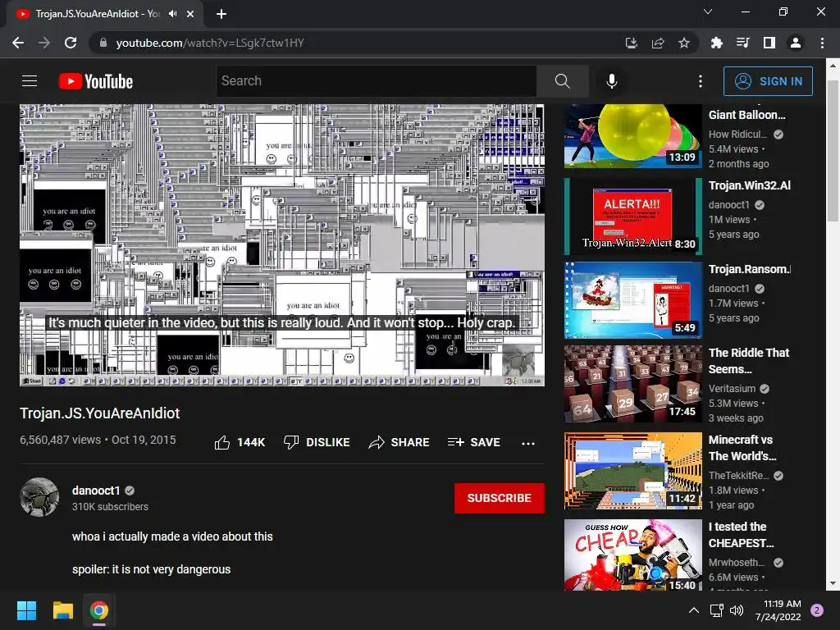Screen dimensions: 840x630
Task: Open notification badge in taskbar
Action: (x=817, y=610)
